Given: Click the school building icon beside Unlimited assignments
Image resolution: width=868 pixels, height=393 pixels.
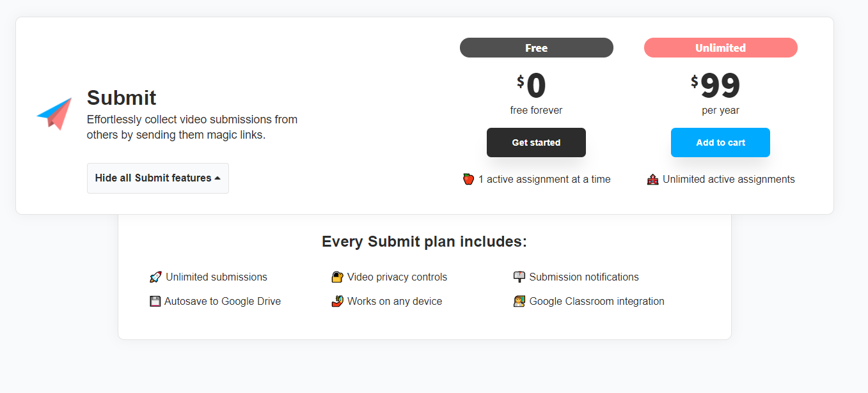Looking at the screenshot, I should click(652, 180).
